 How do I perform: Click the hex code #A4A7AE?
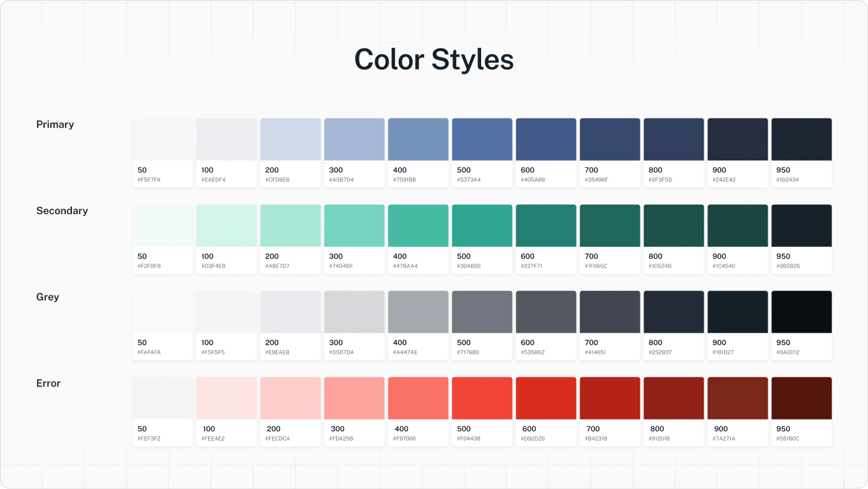[405, 352]
